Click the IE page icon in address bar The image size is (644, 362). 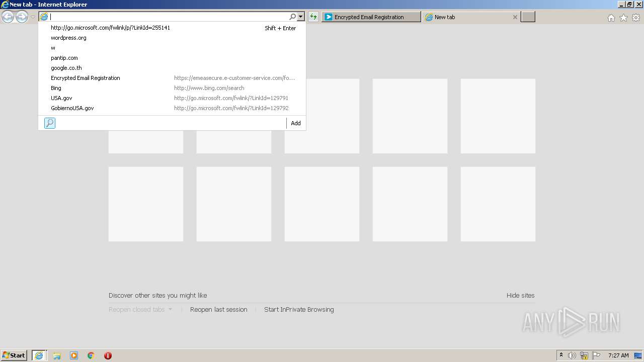(44, 17)
